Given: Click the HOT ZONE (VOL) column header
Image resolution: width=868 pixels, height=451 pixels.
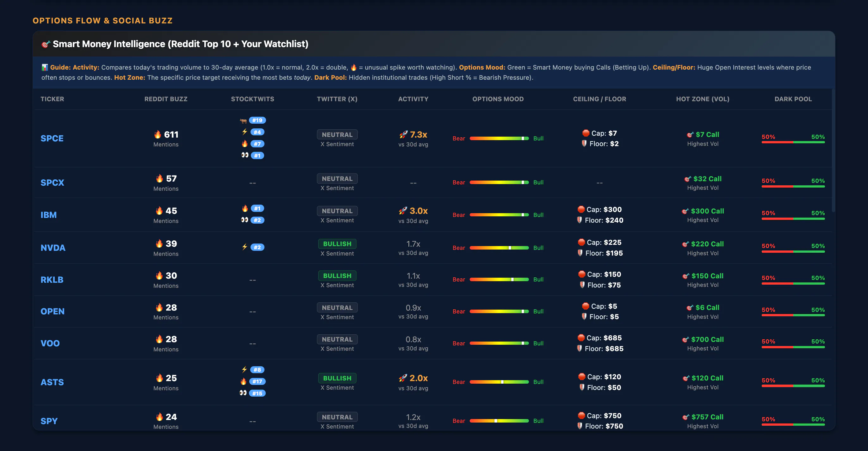Looking at the screenshot, I should 703,99.
